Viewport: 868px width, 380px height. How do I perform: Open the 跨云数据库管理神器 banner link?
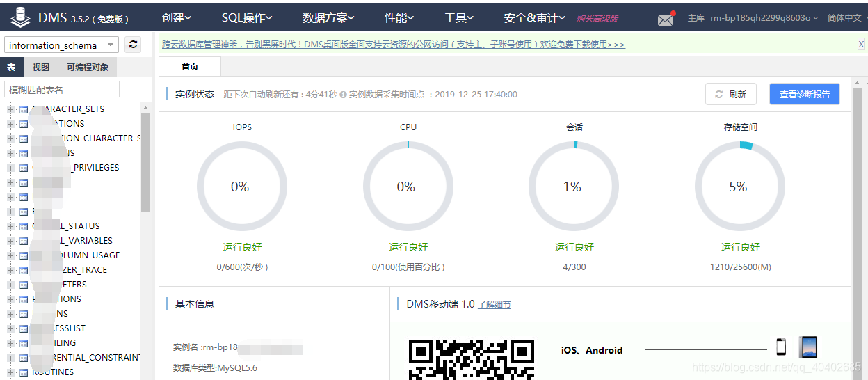(x=394, y=45)
